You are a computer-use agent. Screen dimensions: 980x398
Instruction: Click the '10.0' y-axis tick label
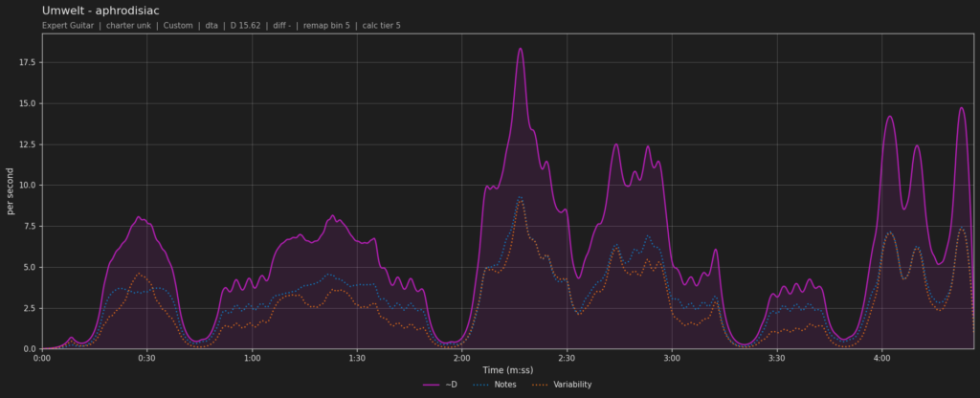click(x=29, y=185)
